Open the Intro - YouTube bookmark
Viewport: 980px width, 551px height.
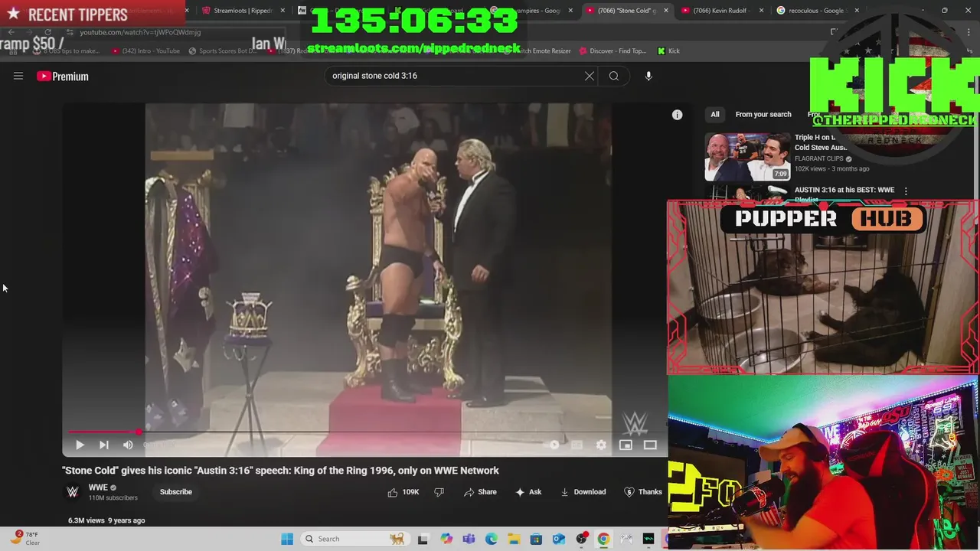(x=145, y=51)
